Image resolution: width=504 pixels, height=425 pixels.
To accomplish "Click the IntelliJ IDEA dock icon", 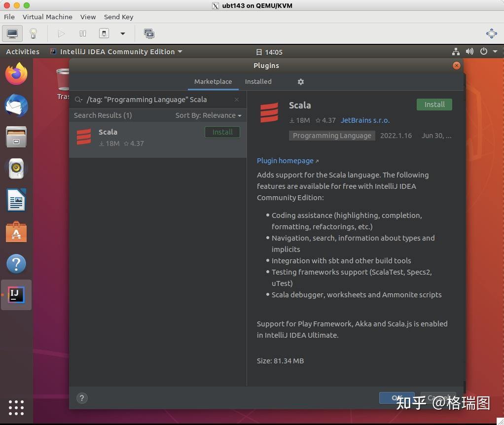I will click(16, 295).
